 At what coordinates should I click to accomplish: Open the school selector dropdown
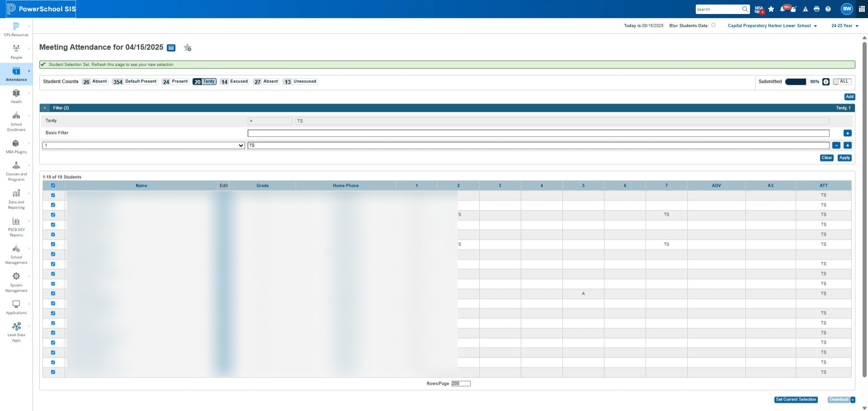pos(772,26)
